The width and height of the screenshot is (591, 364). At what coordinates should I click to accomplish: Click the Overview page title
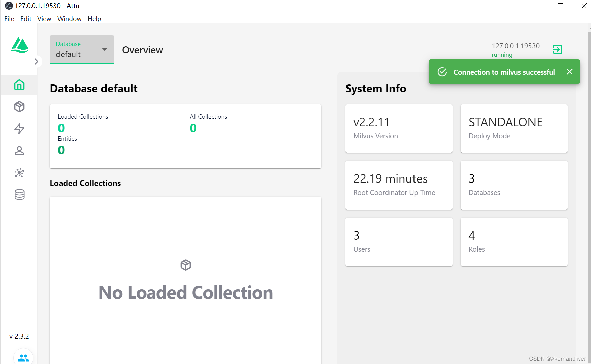pyautogui.click(x=143, y=50)
